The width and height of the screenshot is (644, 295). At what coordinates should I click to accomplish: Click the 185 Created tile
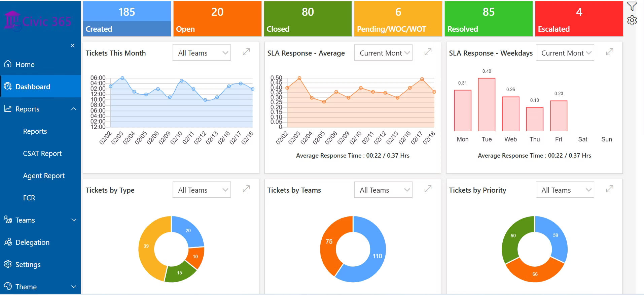(127, 19)
